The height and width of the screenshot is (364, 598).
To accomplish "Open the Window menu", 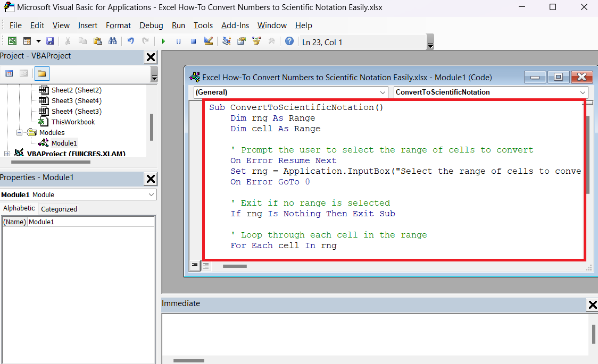I will pos(272,26).
